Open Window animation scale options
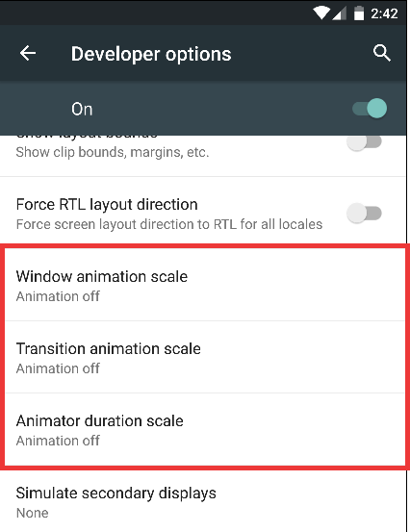This screenshot has width=410, height=532. 205,285
